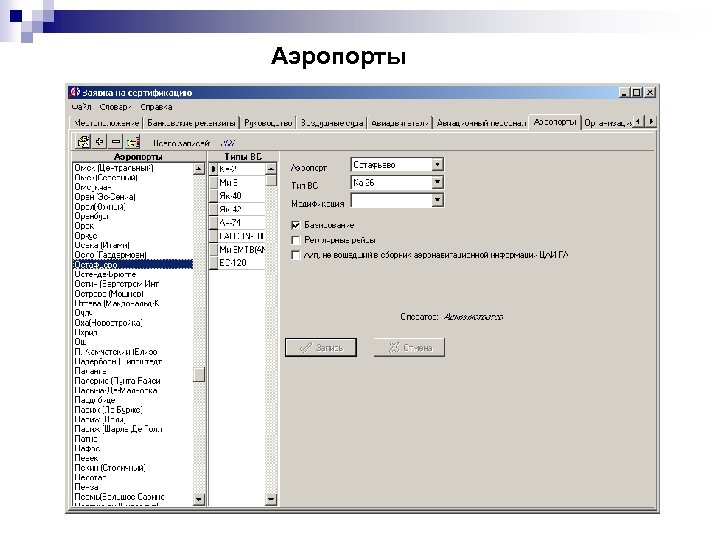
Task: Select Орск in the airports list
Action: click(84, 226)
